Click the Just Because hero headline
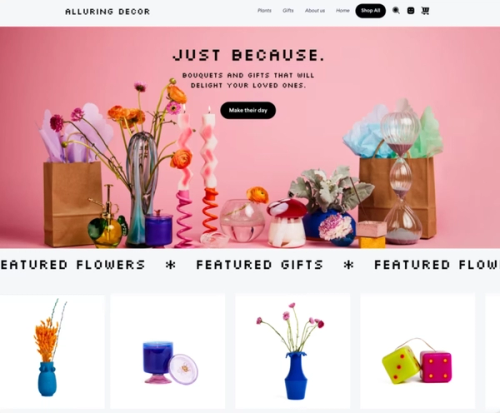500x413 pixels. click(x=249, y=55)
